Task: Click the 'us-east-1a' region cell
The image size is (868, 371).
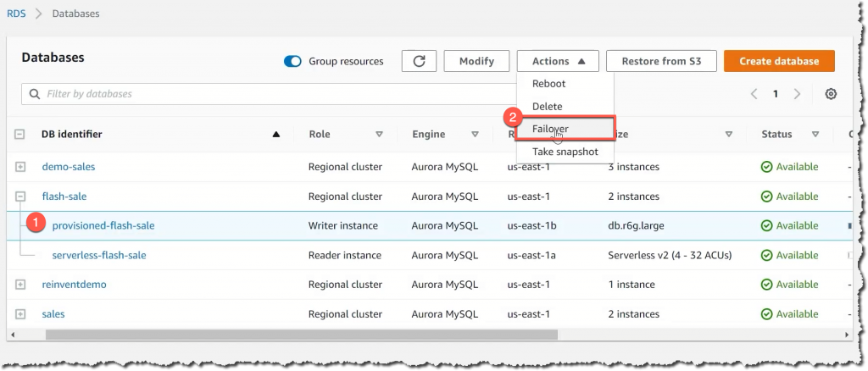Action: point(531,256)
